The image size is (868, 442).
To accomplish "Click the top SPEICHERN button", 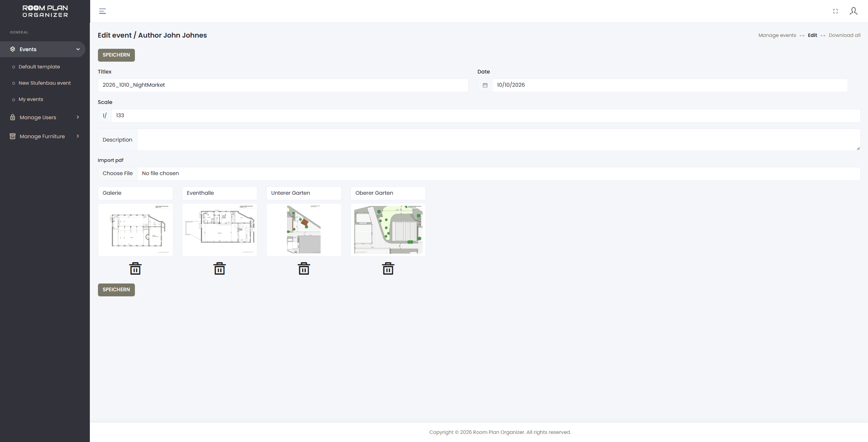I will tap(116, 55).
